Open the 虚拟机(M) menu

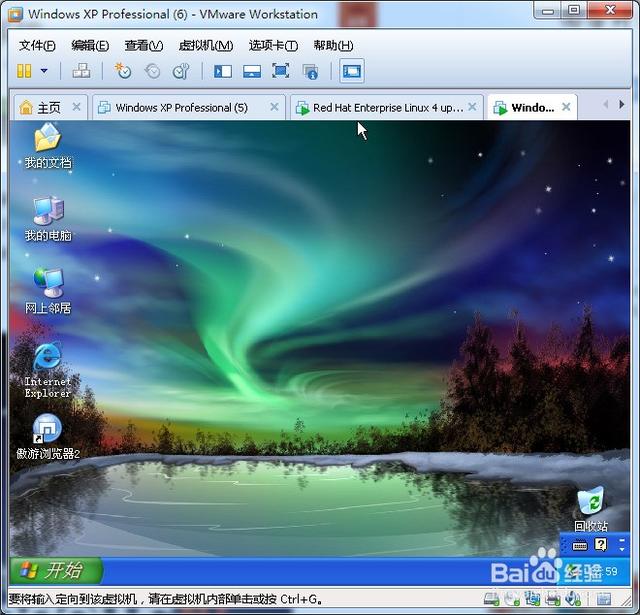coord(205,45)
